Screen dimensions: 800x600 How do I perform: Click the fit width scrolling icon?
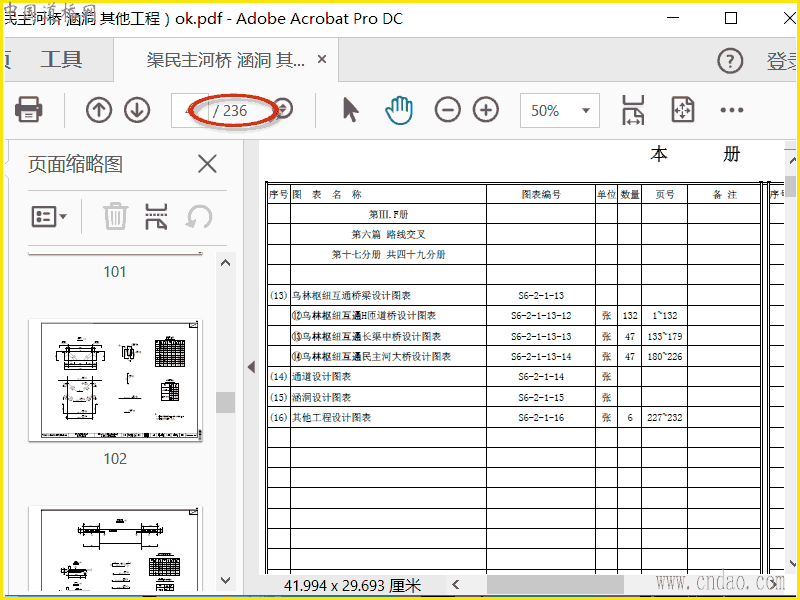(x=633, y=110)
